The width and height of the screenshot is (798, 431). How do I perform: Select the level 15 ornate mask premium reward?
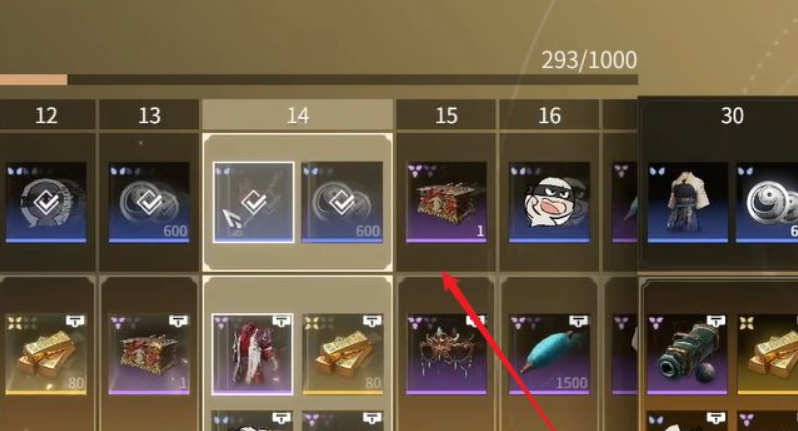(x=446, y=354)
